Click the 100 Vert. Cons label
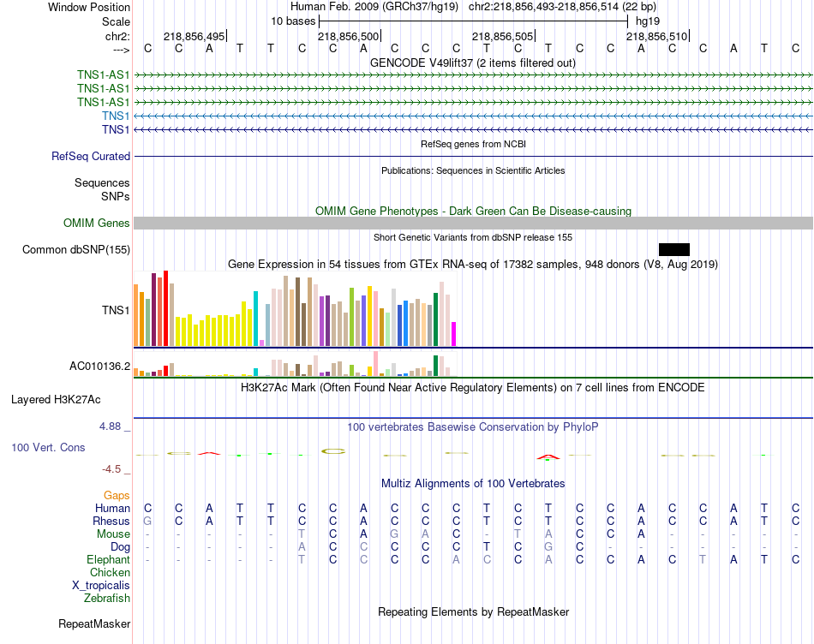The width and height of the screenshot is (814, 644). (48, 447)
